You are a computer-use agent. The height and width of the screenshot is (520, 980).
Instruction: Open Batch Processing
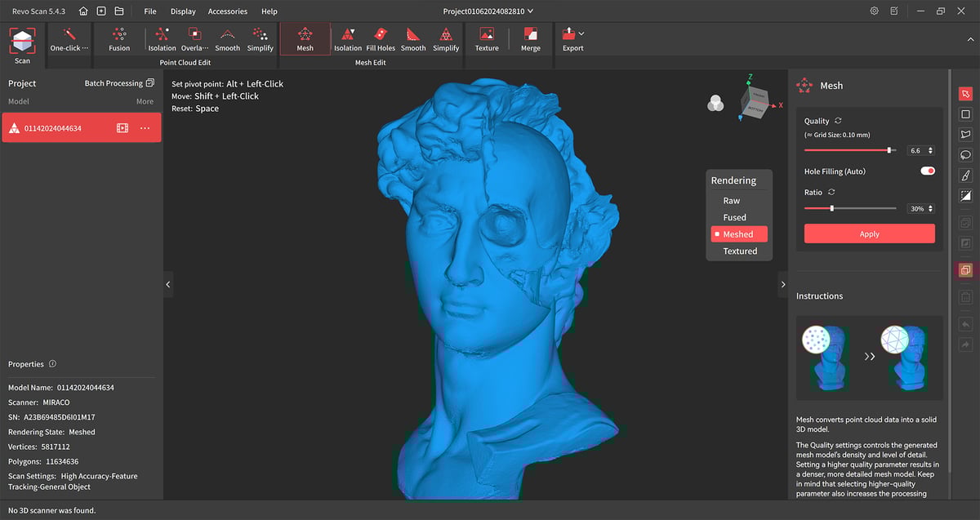coord(119,83)
